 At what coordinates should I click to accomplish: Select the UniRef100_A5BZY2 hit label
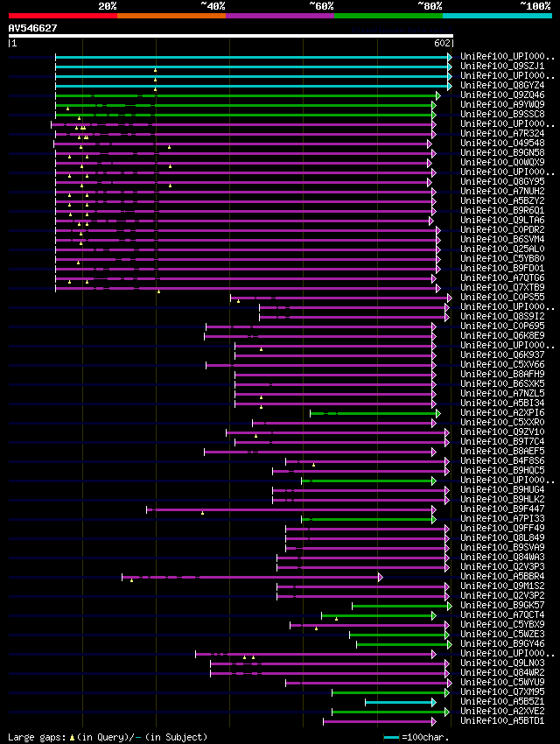click(502, 201)
